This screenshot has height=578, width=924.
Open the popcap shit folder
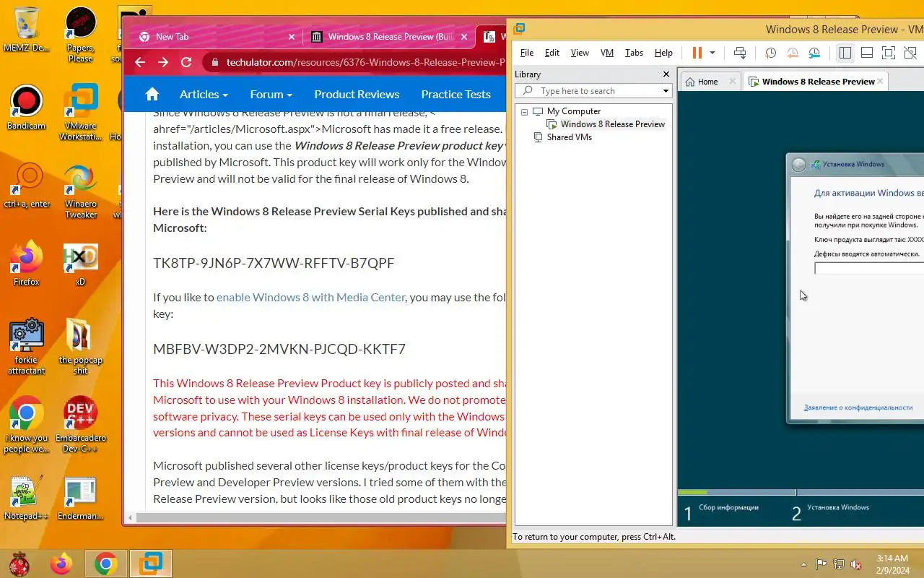point(80,346)
